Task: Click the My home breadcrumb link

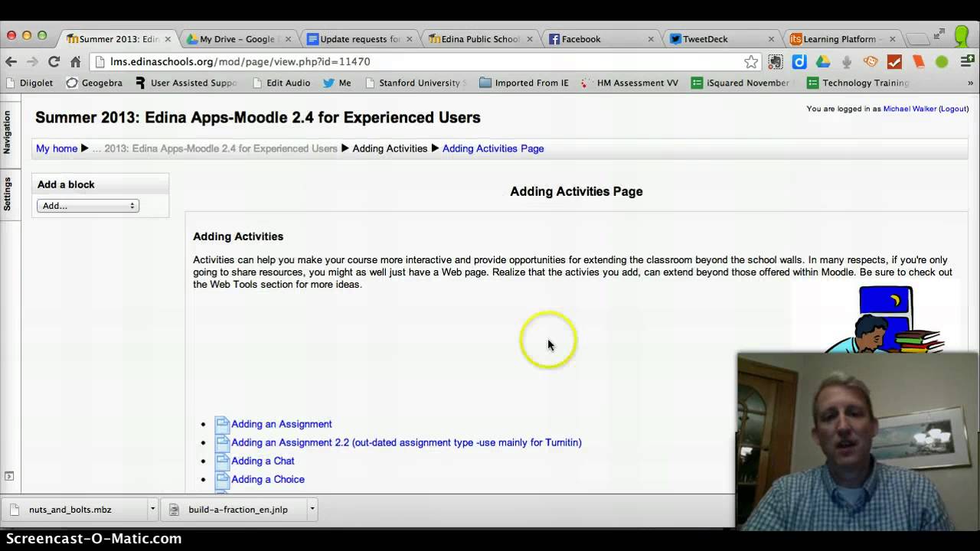Action: [57, 148]
